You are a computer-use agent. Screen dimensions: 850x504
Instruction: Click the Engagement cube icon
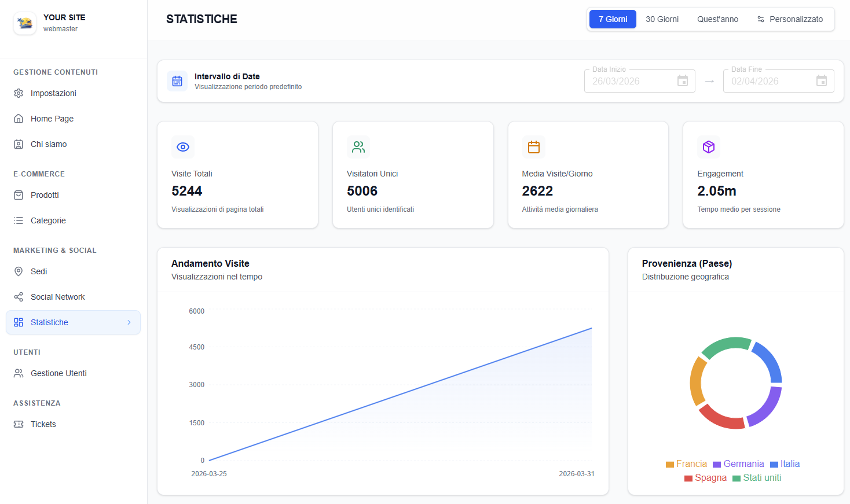click(709, 147)
